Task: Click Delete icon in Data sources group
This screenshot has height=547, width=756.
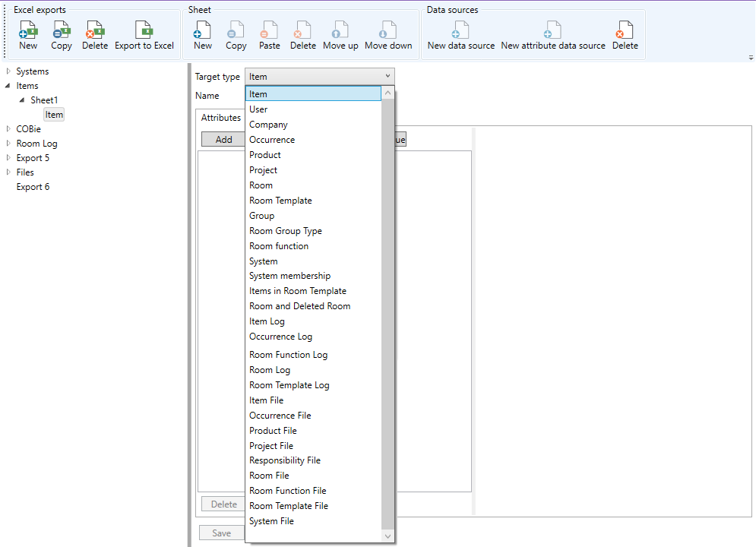Action: point(625,31)
